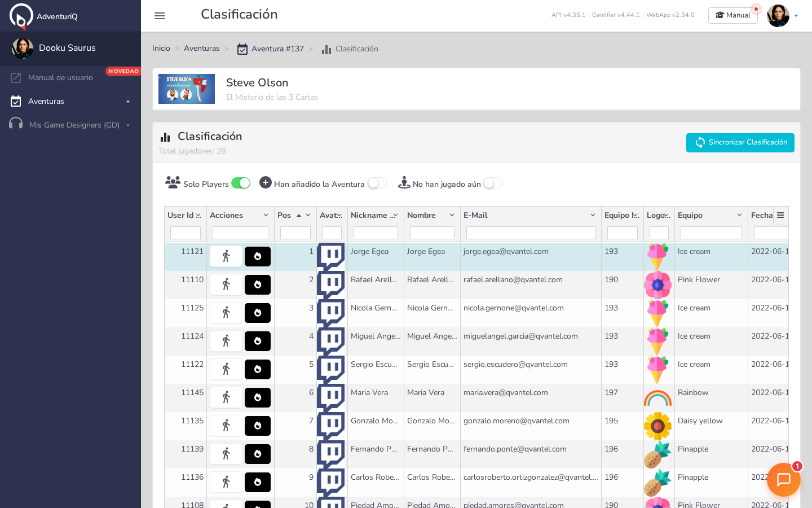Image resolution: width=812 pixels, height=508 pixels.
Task: Click walk action icon for Maria Vera
Action: pos(226,397)
